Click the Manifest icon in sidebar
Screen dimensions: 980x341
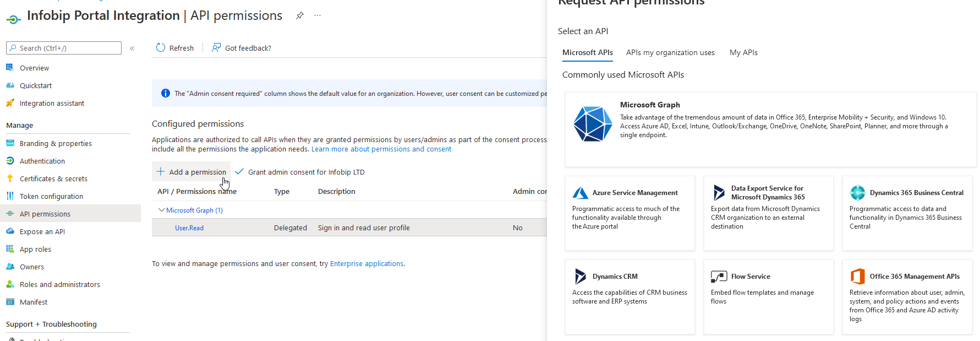[x=10, y=302]
